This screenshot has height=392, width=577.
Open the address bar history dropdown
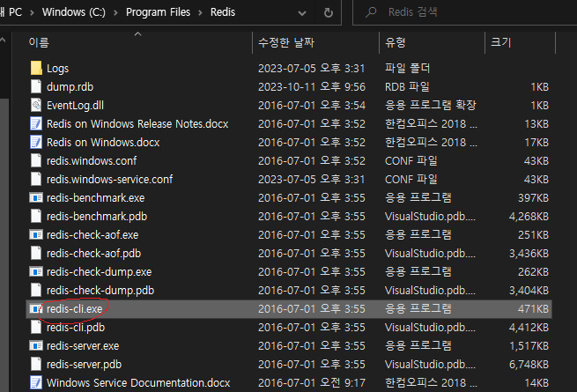302,13
